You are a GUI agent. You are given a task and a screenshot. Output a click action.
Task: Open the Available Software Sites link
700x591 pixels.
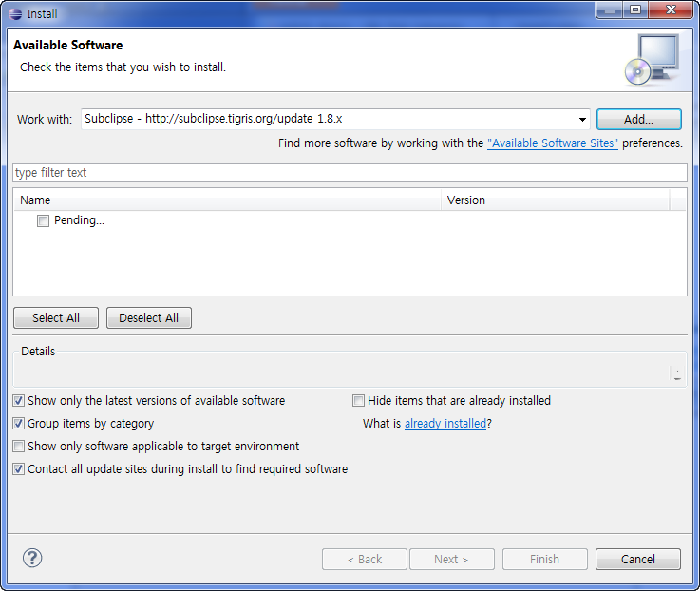pos(553,143)
